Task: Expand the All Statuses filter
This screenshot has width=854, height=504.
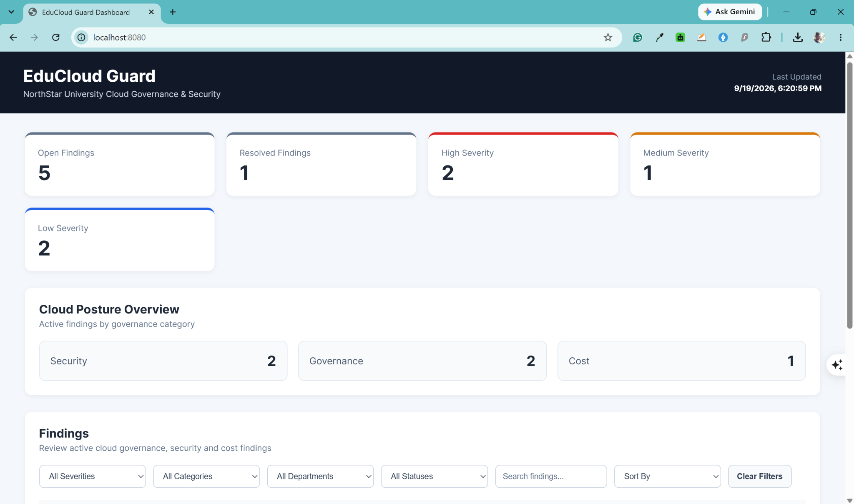Action: tap(435, 476)
